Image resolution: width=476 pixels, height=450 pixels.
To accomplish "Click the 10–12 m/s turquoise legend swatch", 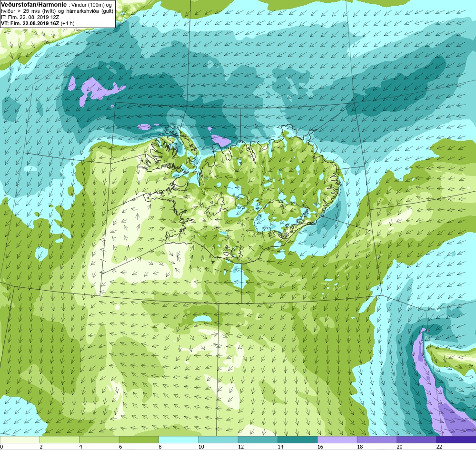I will 218,440.
